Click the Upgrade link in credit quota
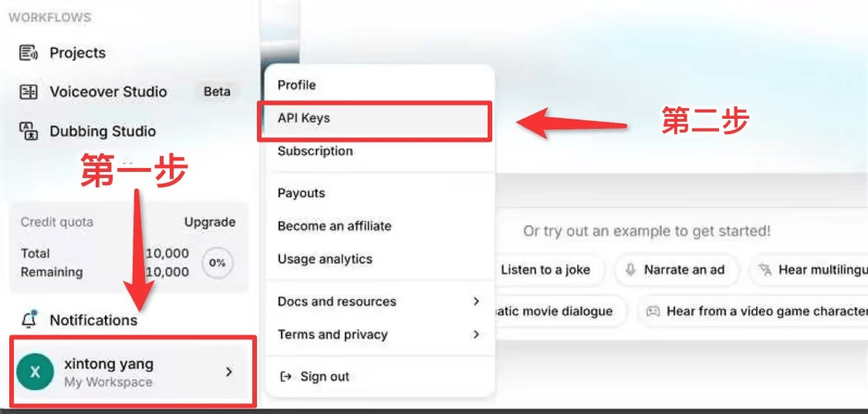The height and width of the screenshot is (414, 868). coord(209,222)
